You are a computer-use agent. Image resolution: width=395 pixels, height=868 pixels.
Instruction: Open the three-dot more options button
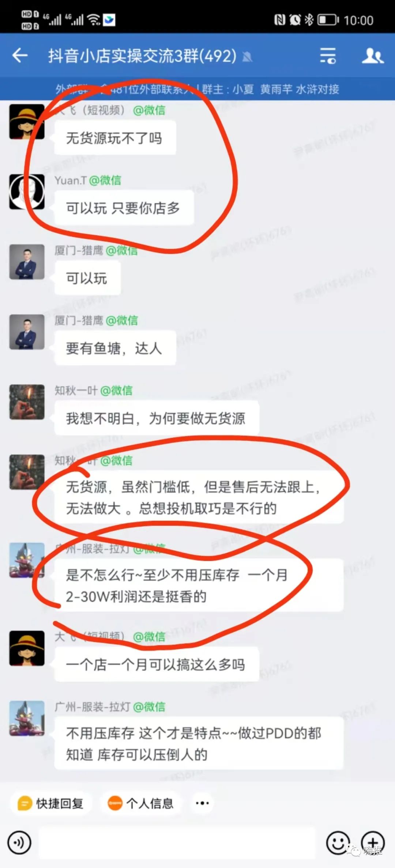pyautogui.click(x=202, y=803)
